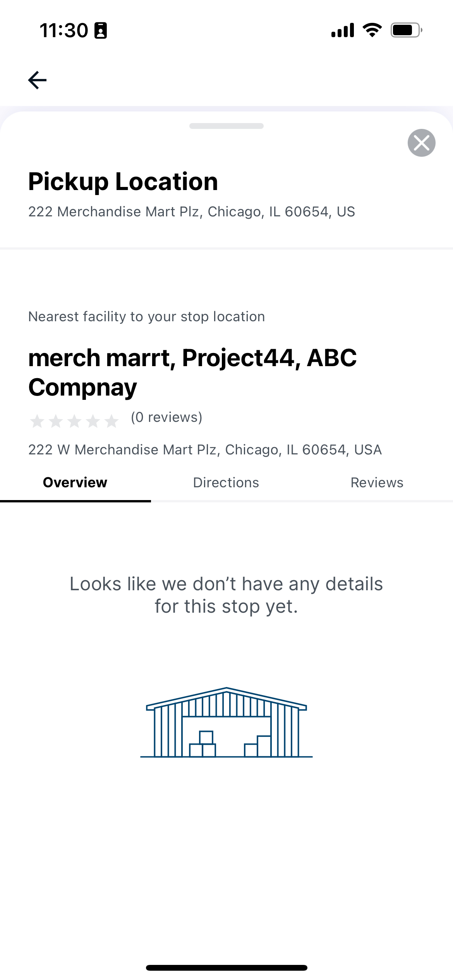This screenshot has width=453, height=980.
Task: Tap the pickup address under Pickup Location
Action: tap(192, 212)
